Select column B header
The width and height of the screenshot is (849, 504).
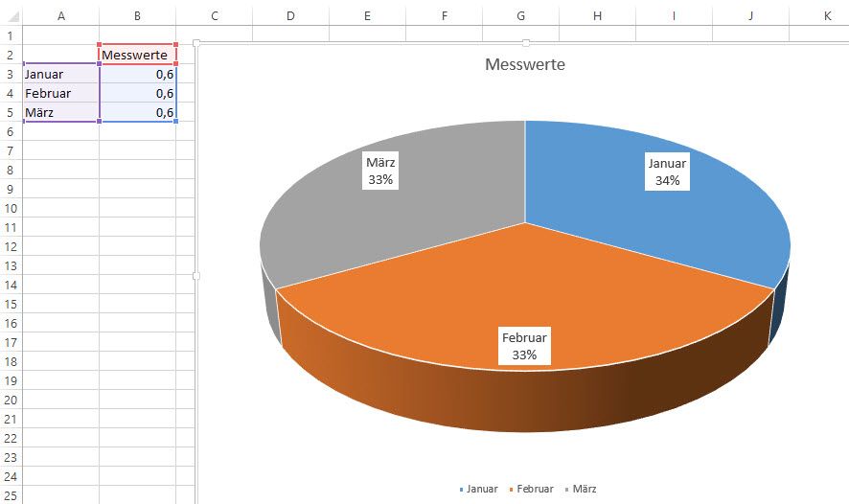pyautogui.click(x=138, y=16)
